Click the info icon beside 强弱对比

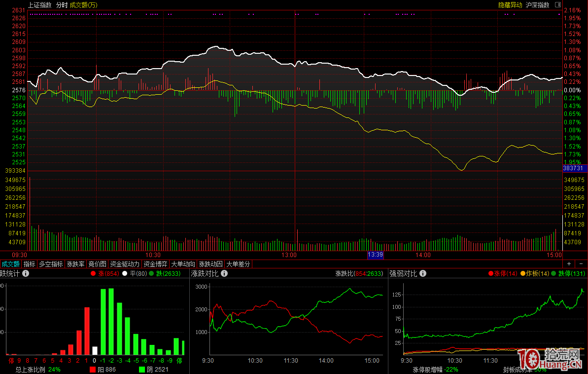[x=423, y=273]
